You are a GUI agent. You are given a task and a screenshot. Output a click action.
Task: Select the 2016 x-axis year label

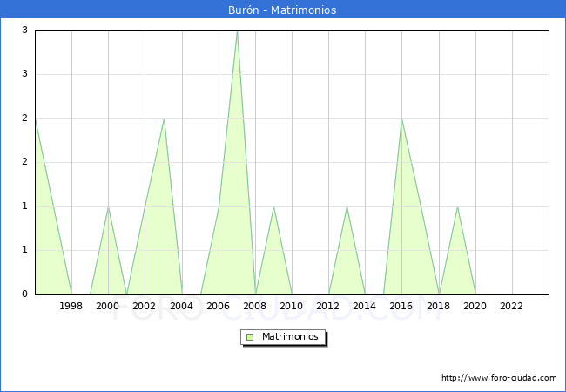coord(401,306)
